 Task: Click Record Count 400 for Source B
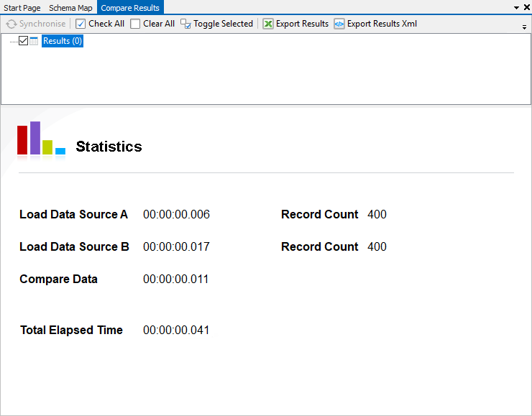334,246
